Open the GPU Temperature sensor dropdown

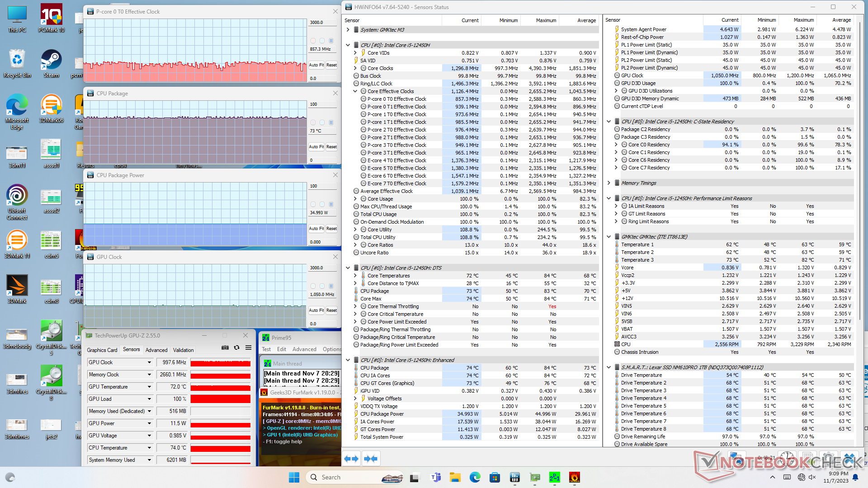pos(149,387)
